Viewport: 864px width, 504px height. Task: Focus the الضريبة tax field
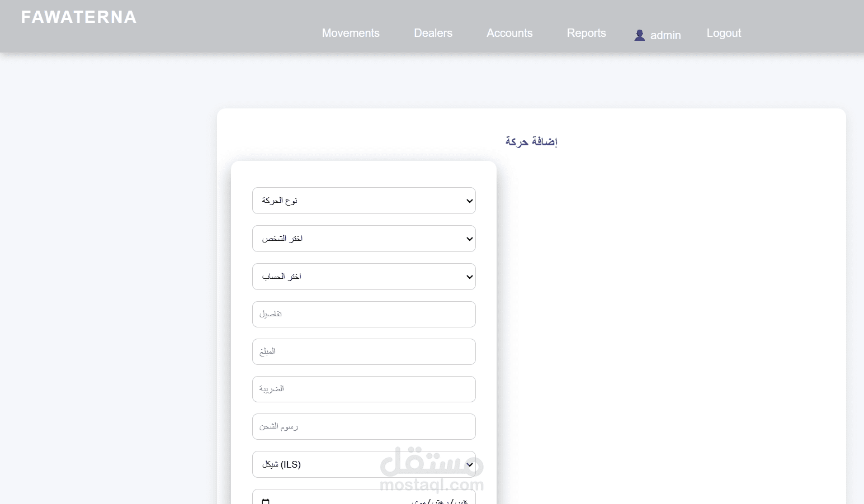point(364,389)
